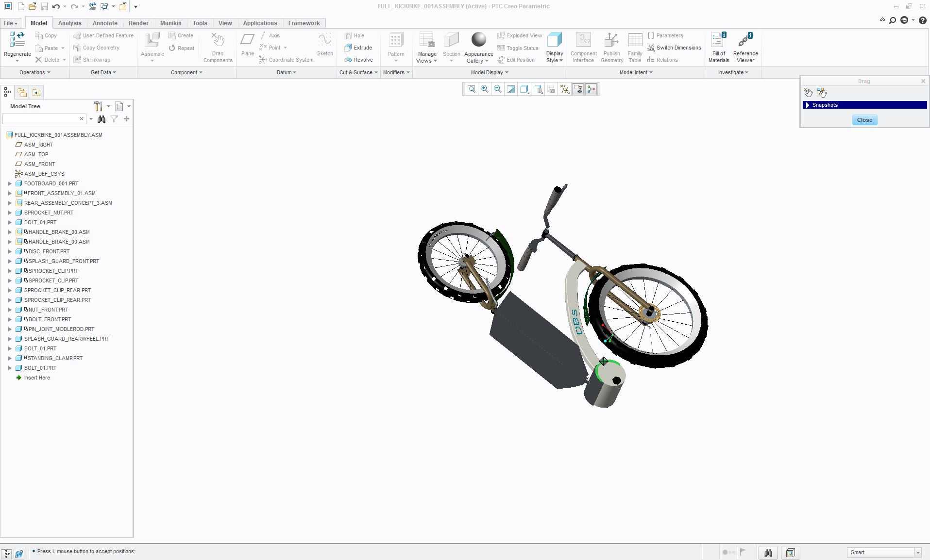Image resolution: width=930 pixels, height=560 pixels.
Task: Select ASM_DEF_CSYS in Model Tree
Action: point(44,174)
